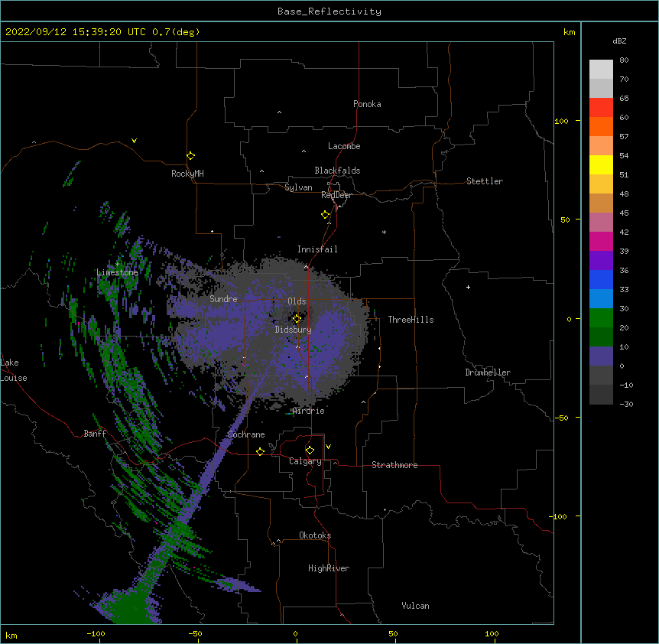
Task: Select the Lacombe city label
Action: [x=344, y=146]
